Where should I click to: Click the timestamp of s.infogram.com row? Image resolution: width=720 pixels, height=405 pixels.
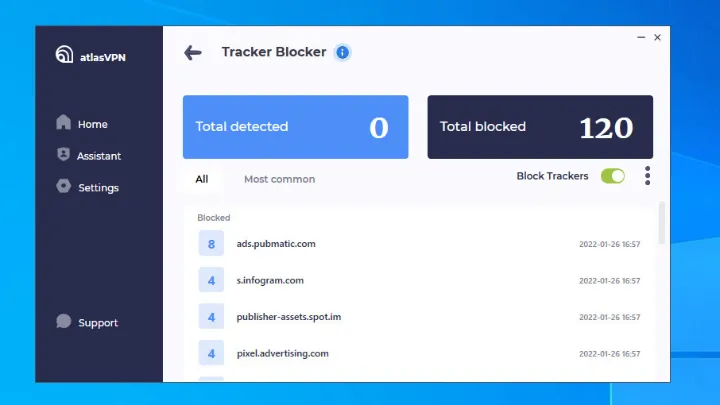(x=609, y=281)
